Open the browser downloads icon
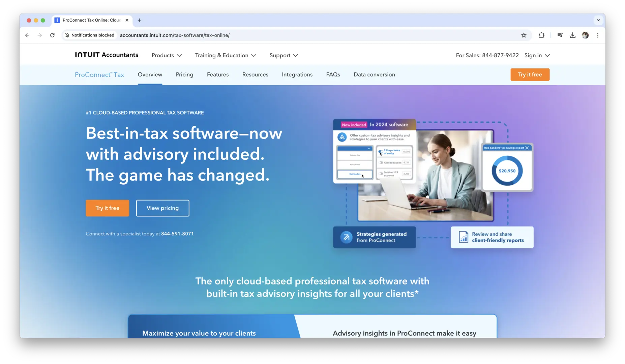 (572, 35)
